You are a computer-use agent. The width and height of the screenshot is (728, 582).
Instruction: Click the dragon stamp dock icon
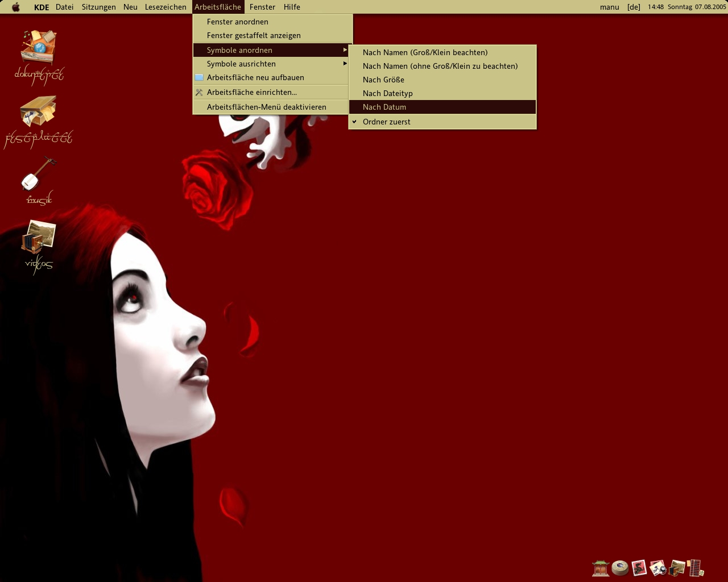pos(639,568)
